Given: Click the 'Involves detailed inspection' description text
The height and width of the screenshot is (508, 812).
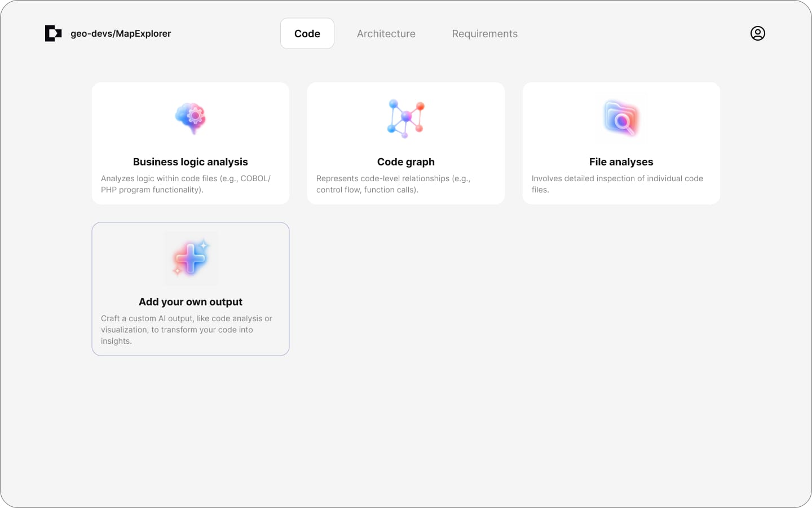Looking at the screenshot, I should 617,184.
